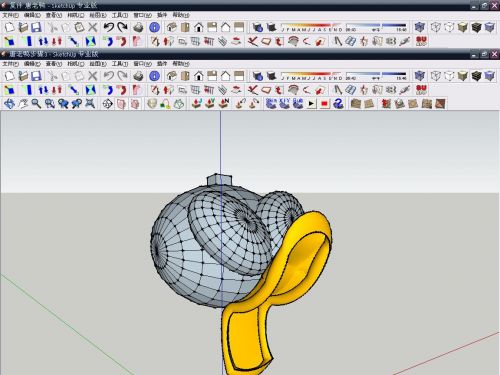Click the Undo arrow in the topmost toolbar
Image resolution: width=500 pixels, height=375 pixels.
[x=109, y=27]
